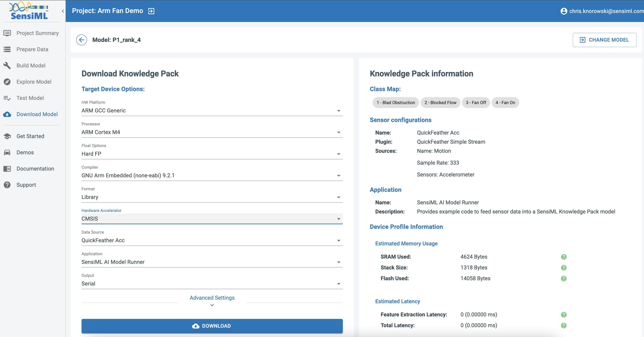The image size is (644, 337).
Task: Click the 2 - Blocked Flow class chip
Action: [440, 103]
